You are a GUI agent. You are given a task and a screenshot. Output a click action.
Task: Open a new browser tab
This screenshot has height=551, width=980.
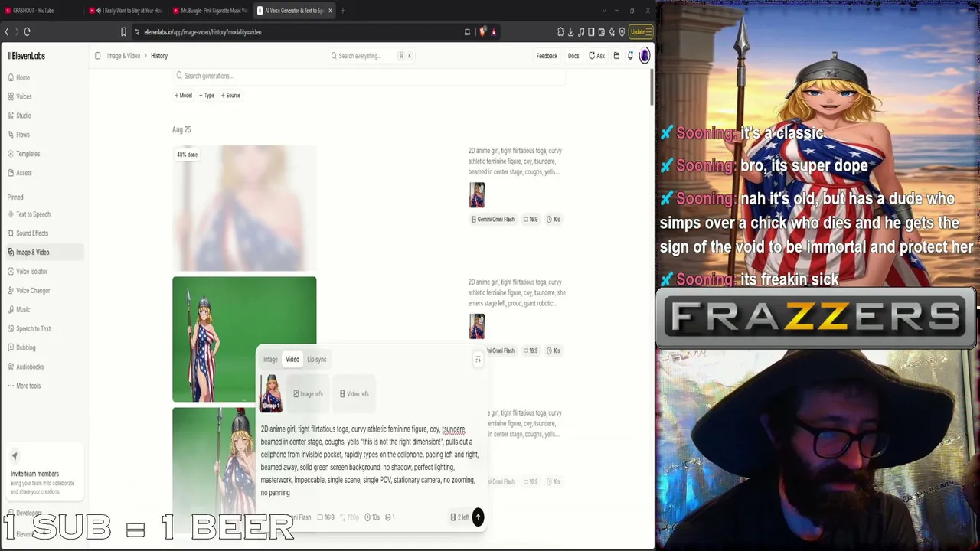(x=342, y=11)
